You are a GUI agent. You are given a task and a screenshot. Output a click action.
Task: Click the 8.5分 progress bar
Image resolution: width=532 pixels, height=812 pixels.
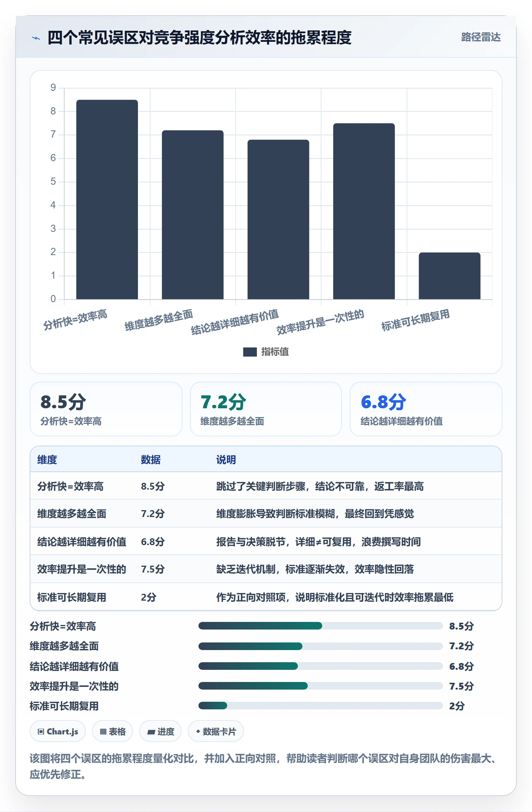click(320, 626)
